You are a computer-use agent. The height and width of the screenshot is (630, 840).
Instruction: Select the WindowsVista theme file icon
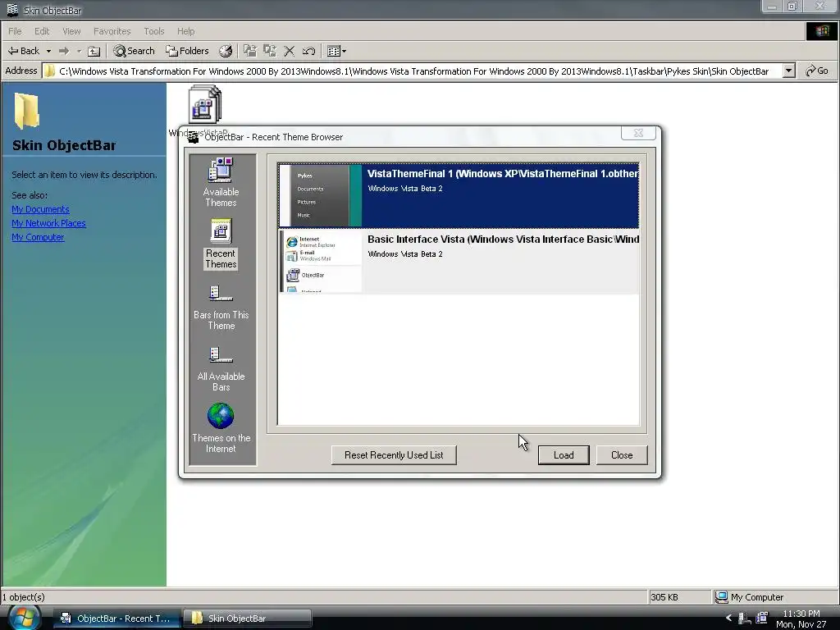(x=204, y=104)
